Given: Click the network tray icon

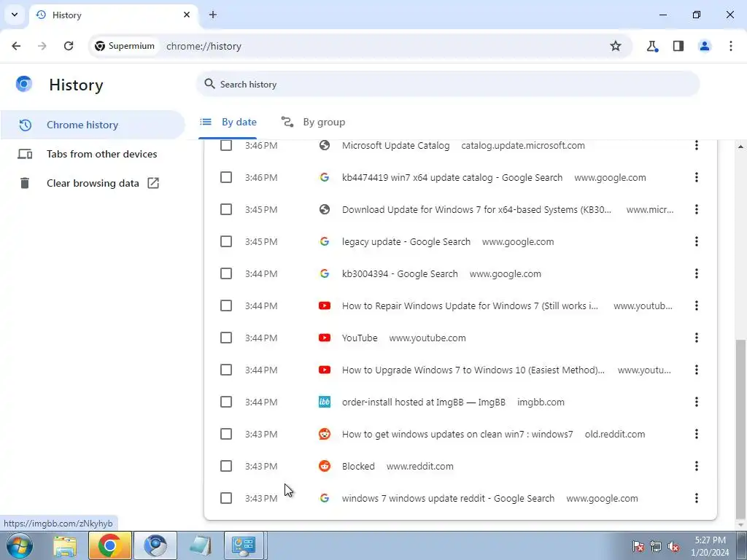Looking at the screenshot, I should pyautogui.click(x=656, y=546).
